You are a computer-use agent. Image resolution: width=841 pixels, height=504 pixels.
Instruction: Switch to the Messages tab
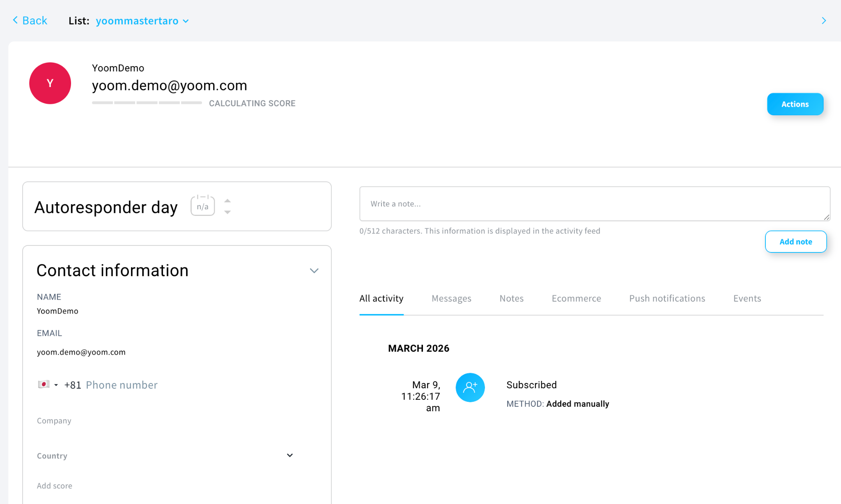coord(451,298)
